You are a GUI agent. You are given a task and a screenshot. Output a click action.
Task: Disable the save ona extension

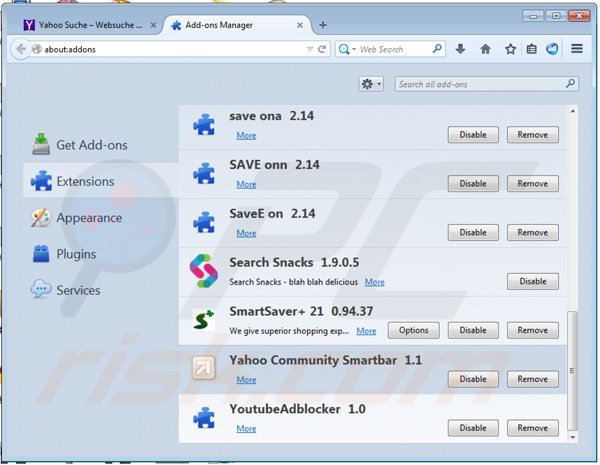pyautogui.click(x=473, y=135)
